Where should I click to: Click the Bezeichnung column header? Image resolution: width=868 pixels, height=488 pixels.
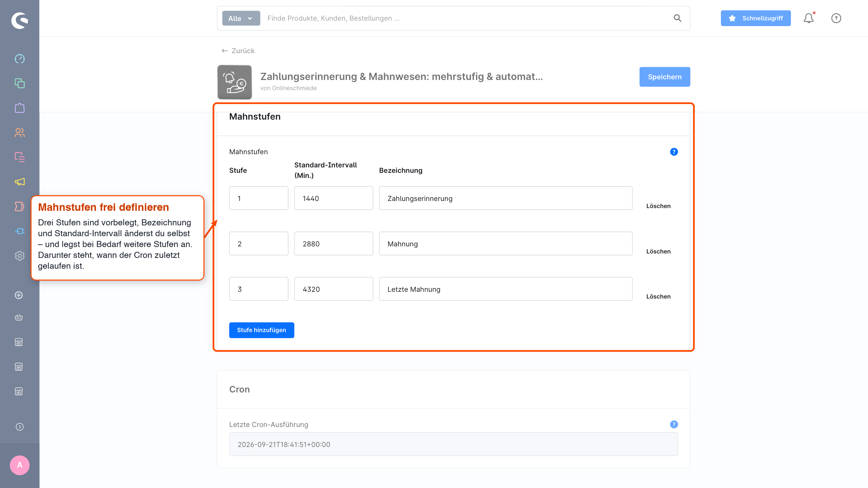pos(401,170)
